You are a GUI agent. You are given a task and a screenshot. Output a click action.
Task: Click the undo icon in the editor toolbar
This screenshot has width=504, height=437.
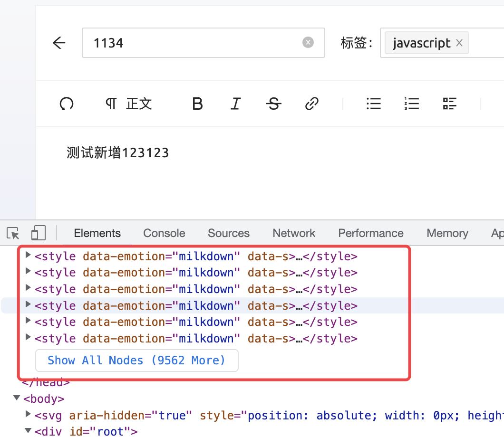pos(67,104)
